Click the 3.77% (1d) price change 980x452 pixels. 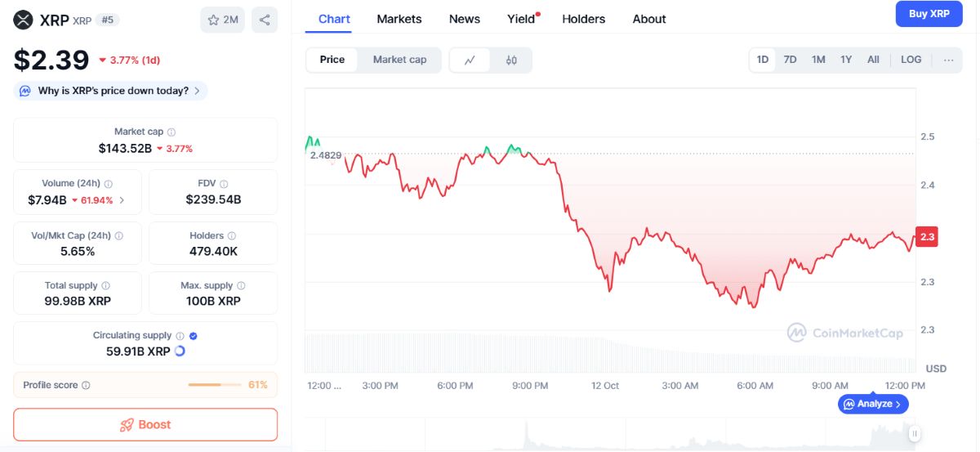[129, 60]
